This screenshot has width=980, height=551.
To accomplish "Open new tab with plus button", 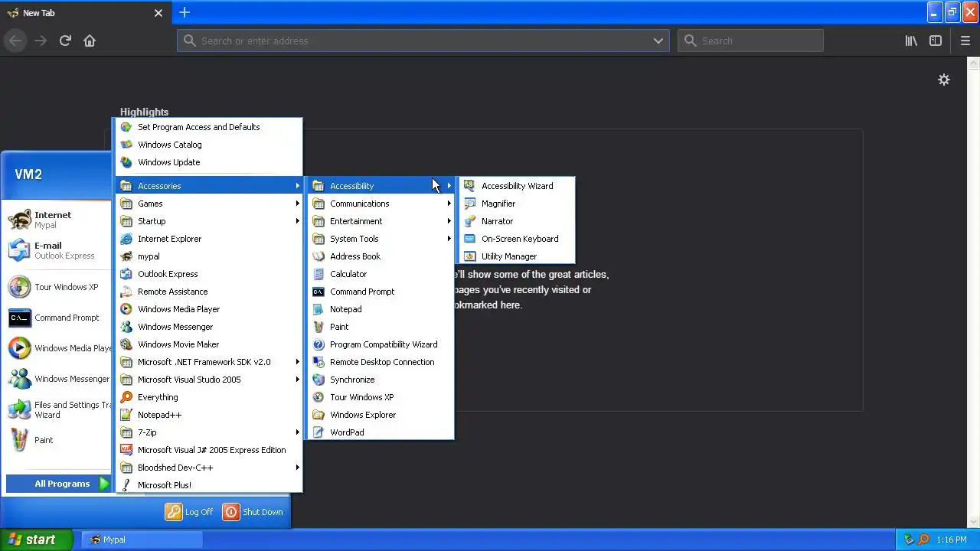I will click(185, 12).
